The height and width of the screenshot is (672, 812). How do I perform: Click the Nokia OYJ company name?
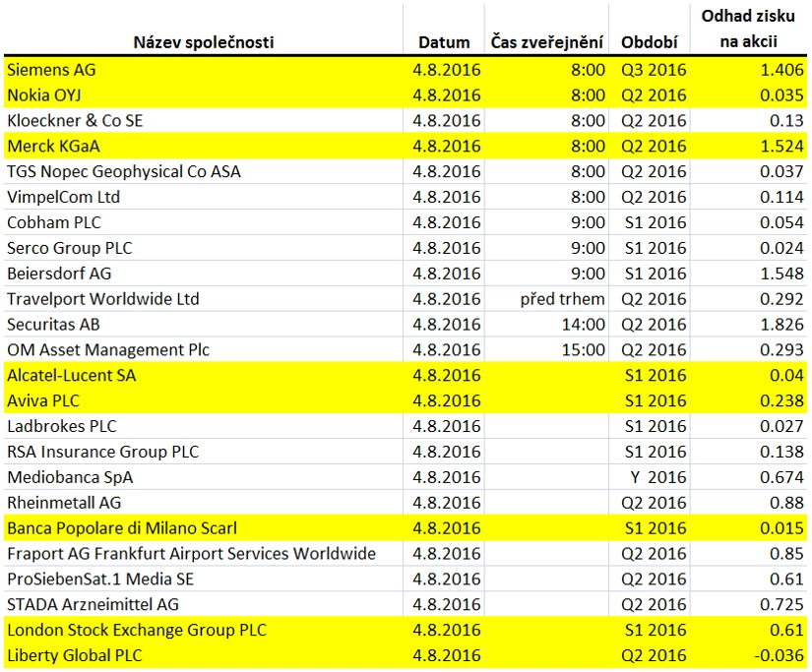tap(44, 95)
